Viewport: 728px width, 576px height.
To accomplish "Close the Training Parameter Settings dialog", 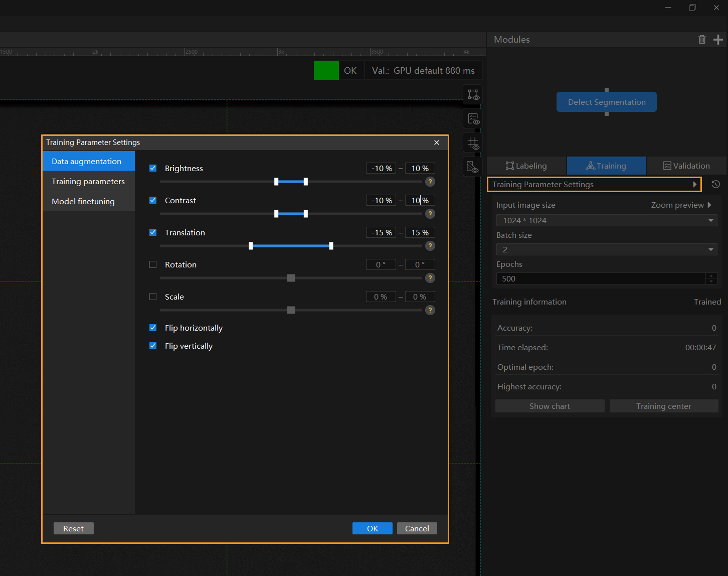I will pyautogui.click(x=437, y=142).
